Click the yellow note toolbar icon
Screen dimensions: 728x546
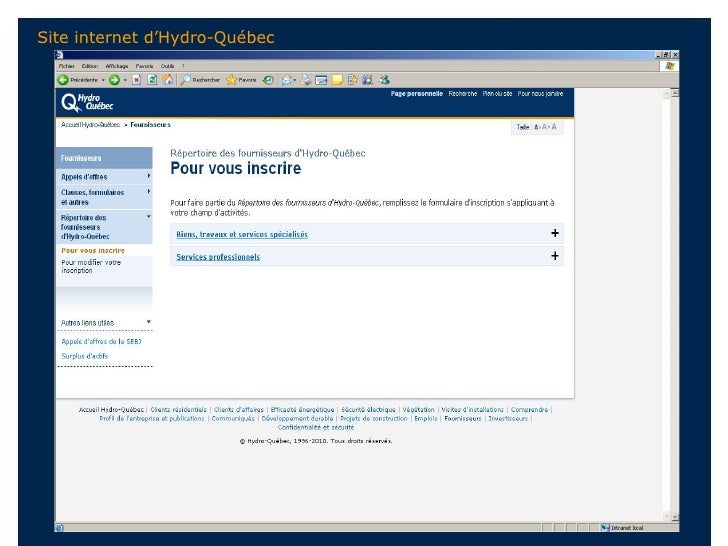pos(338,80)
